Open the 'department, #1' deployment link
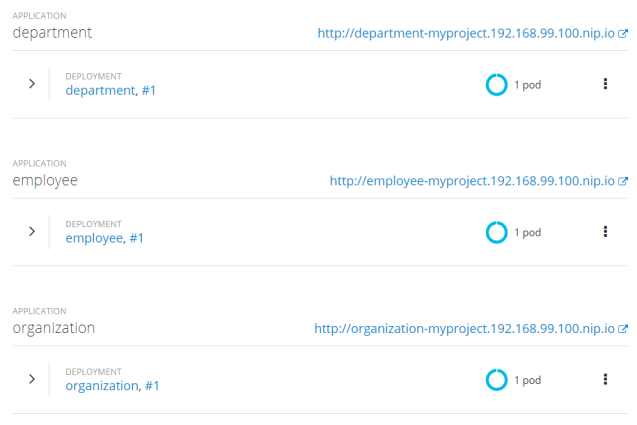The image size is (637, 425). (x=111, y=90)
